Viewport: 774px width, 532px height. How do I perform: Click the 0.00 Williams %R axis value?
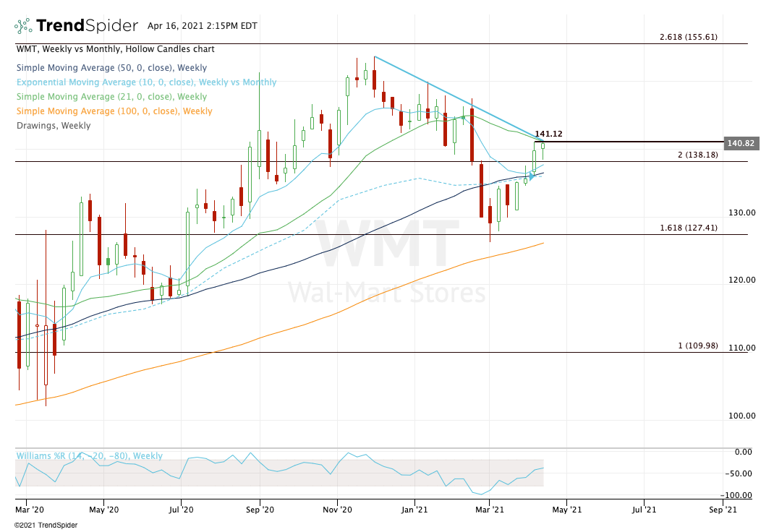[744, 452]
